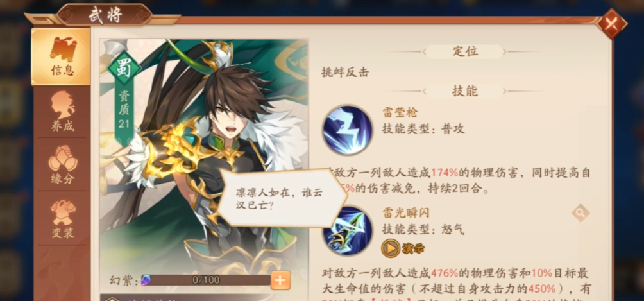Viewport: 644px width, 301px height.
Task: Click the magnifier detail icon
Action: click(580, 212)
